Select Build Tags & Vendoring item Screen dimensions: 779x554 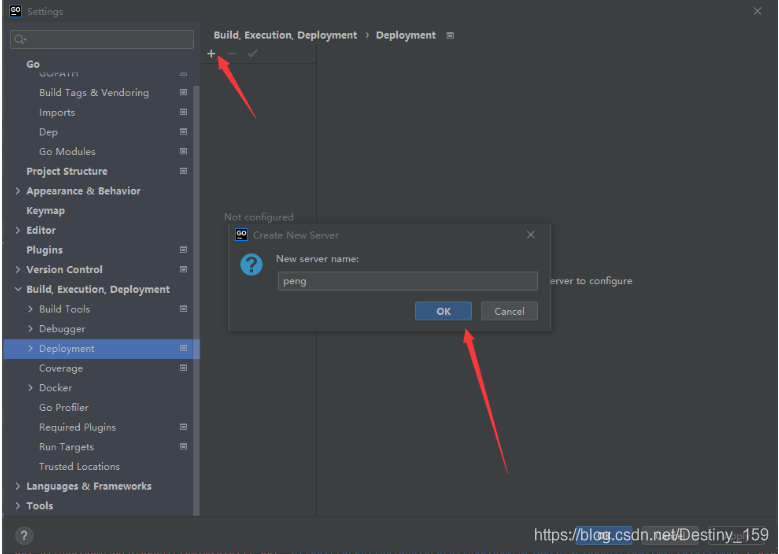tap(94, 92)
